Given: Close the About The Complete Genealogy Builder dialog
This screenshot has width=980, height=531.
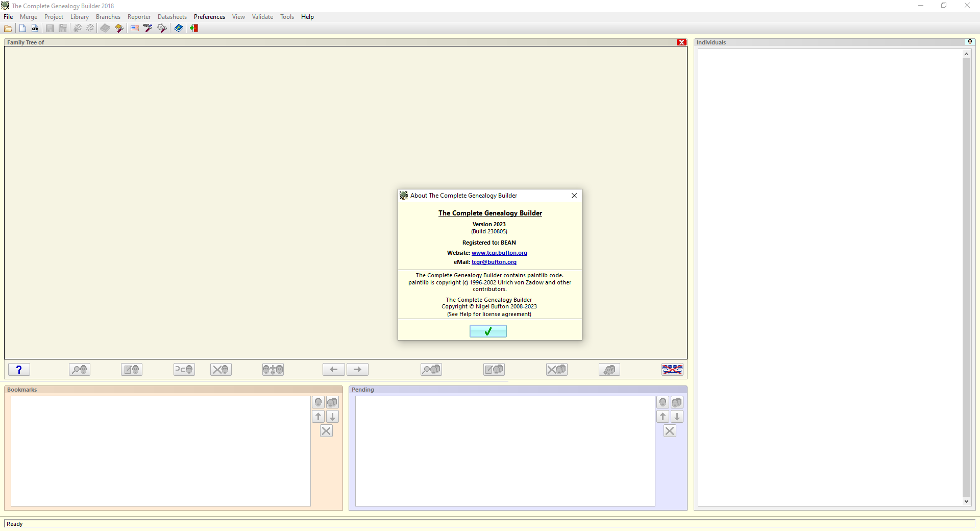Looking at the screenshot, I should coord(574,196).
